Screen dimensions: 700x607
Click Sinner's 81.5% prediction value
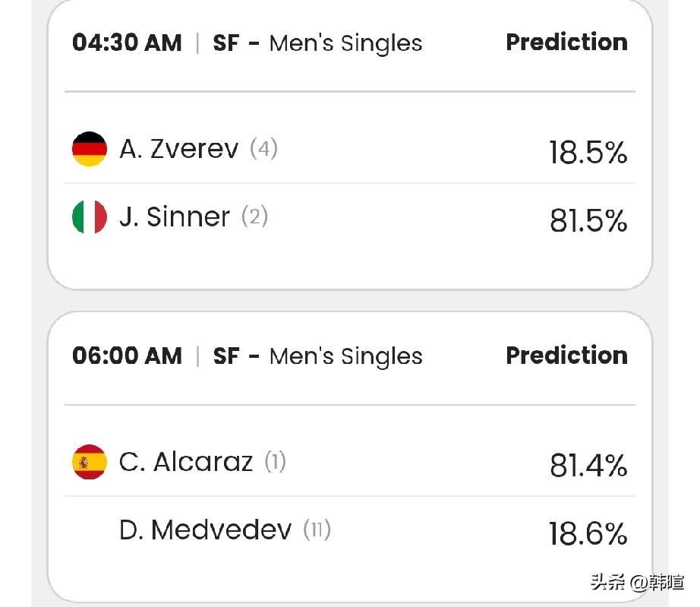(588, 220)
